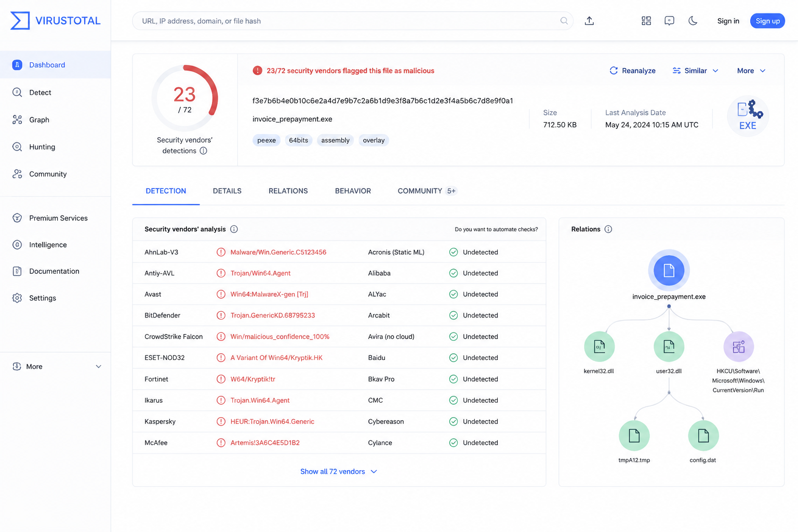Switch to the DETECTION tab

click(x=166, y=191)
